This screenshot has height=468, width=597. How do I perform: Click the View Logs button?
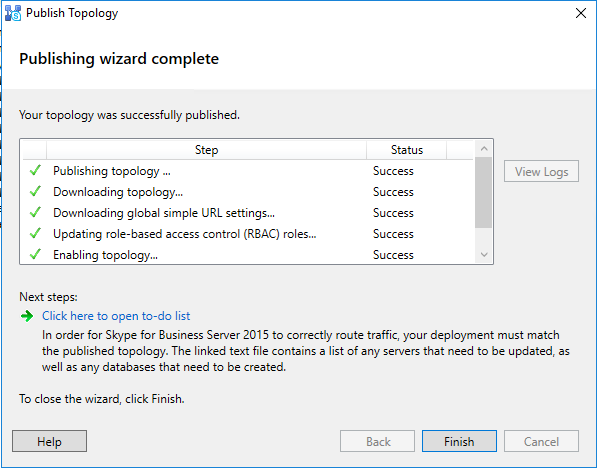[541, 171]
